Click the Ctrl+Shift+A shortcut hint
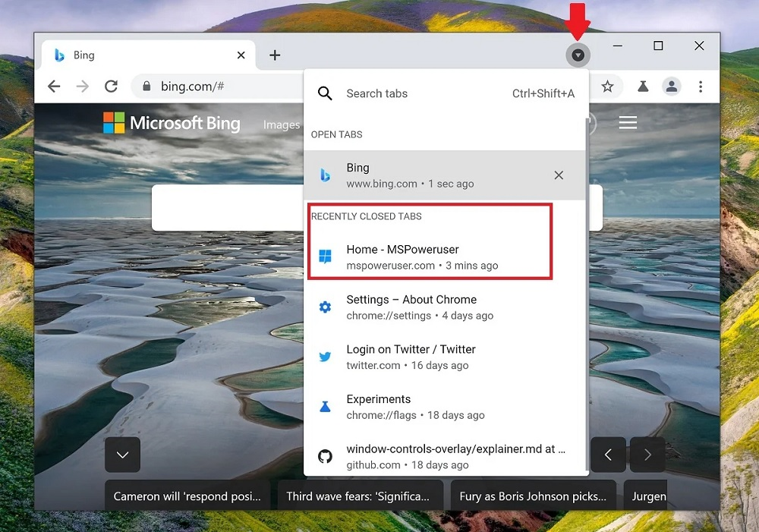The width and height of the screenshot is (759, 532). [x=543, y=93]
